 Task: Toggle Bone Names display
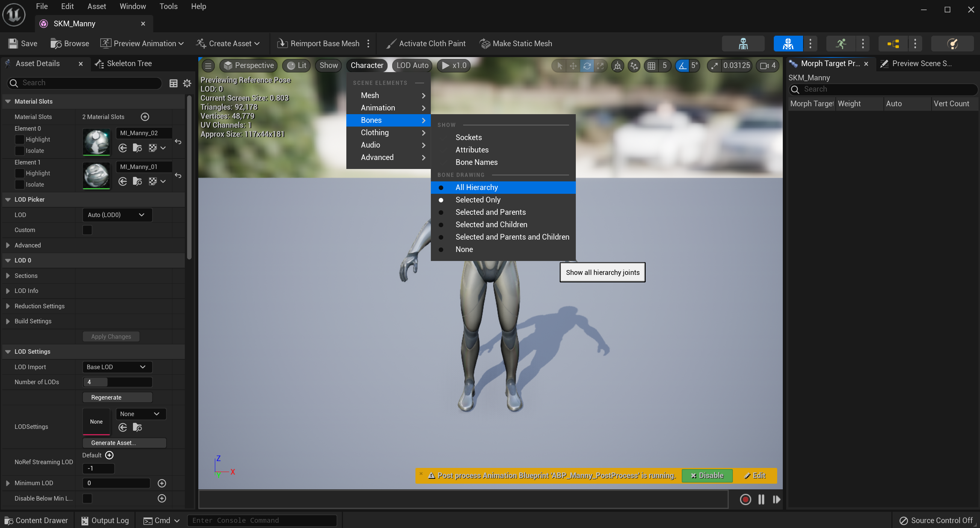point(503,163)
